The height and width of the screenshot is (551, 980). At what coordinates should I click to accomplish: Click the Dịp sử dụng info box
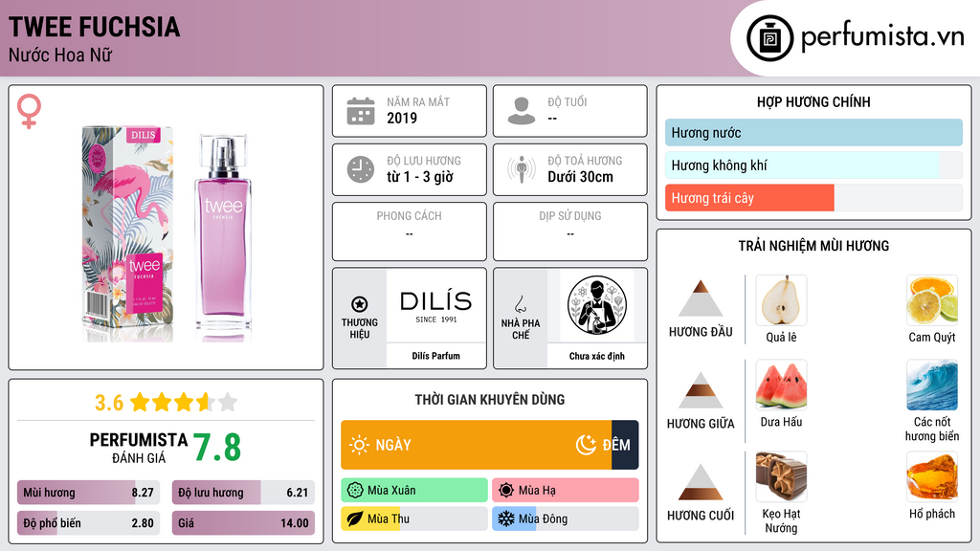pos(570,231)
